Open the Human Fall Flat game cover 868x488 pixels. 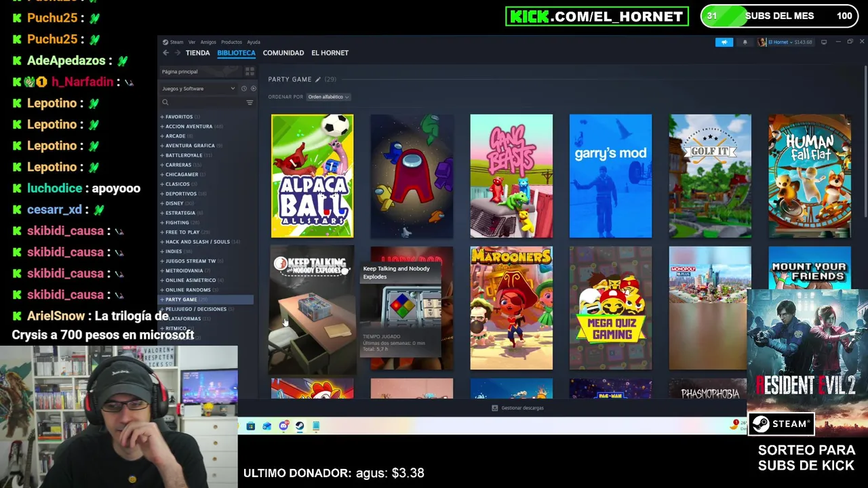click(x=810, y=176)
